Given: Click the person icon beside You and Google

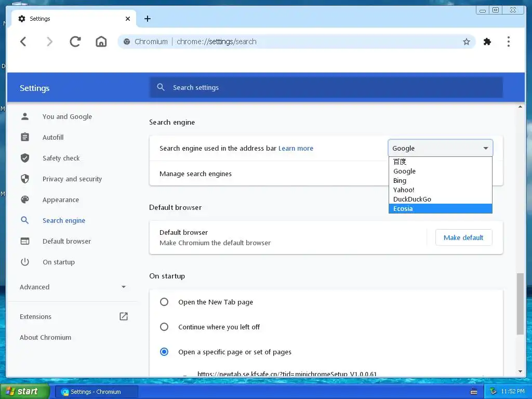Looking at the screenshot, I should [25, 116].
